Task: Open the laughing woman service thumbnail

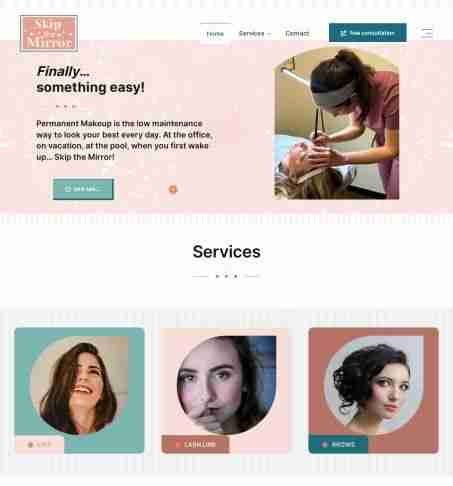Action: [79, 385]
